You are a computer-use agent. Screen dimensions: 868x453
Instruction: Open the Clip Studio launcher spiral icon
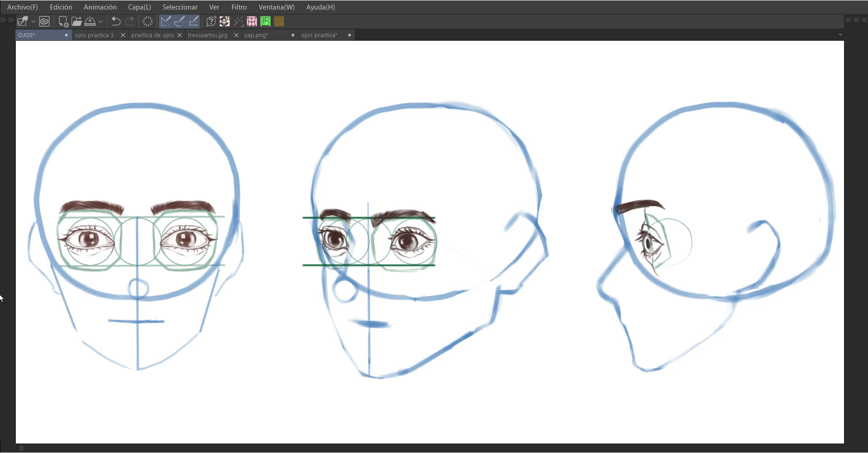click(x=44, y=21)
